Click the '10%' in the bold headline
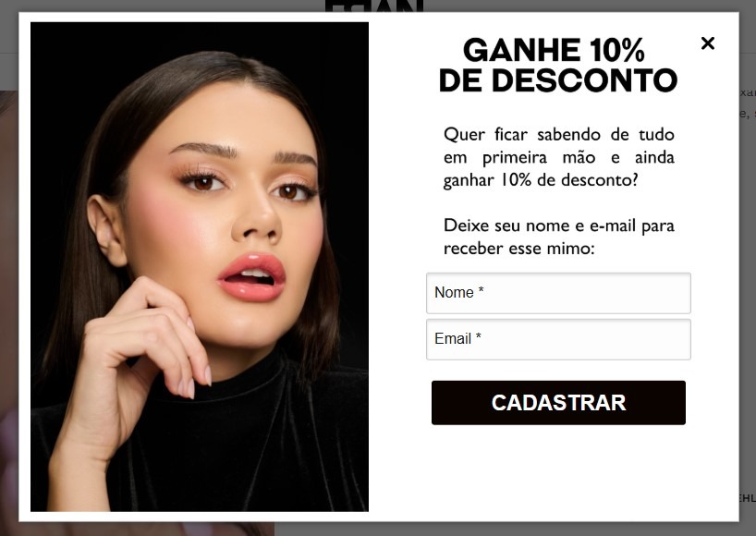Viewport: 756px width, 536px height. pyautogui.click(x=616, y=50)
